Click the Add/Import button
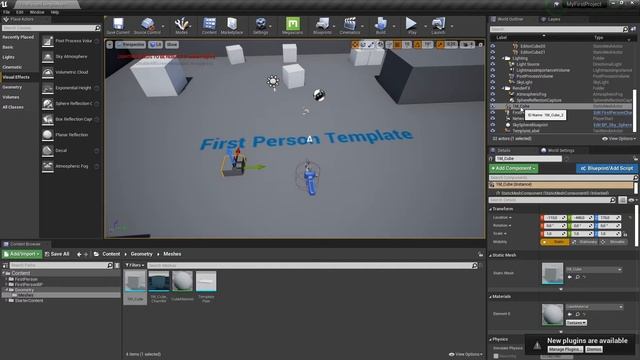This screenshot has width=640, height=360. pos(22,254)
